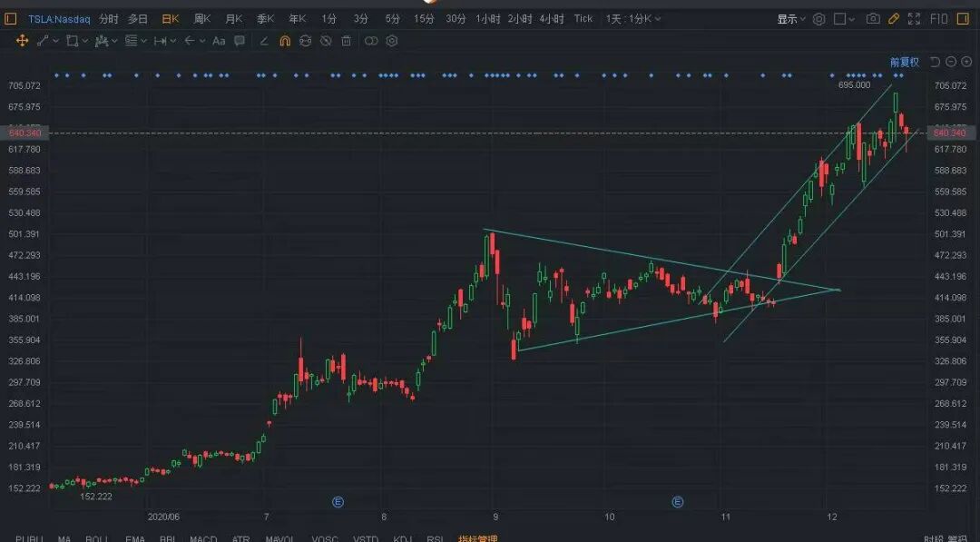
Task: Select the 月K monthly candlestick tab
Action: pyautogui.click(x=234, y=19)
